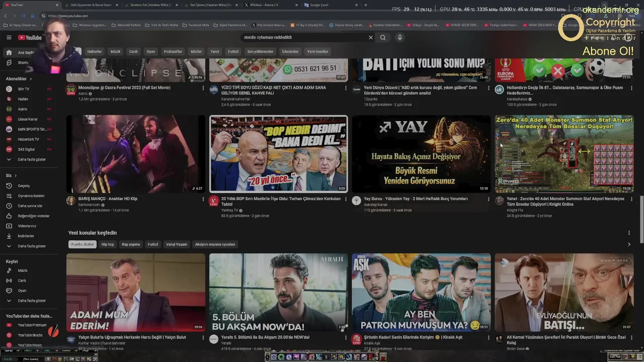644x362 pixels.
Task: Open new browser tab with plus
Action: [365, 5]
